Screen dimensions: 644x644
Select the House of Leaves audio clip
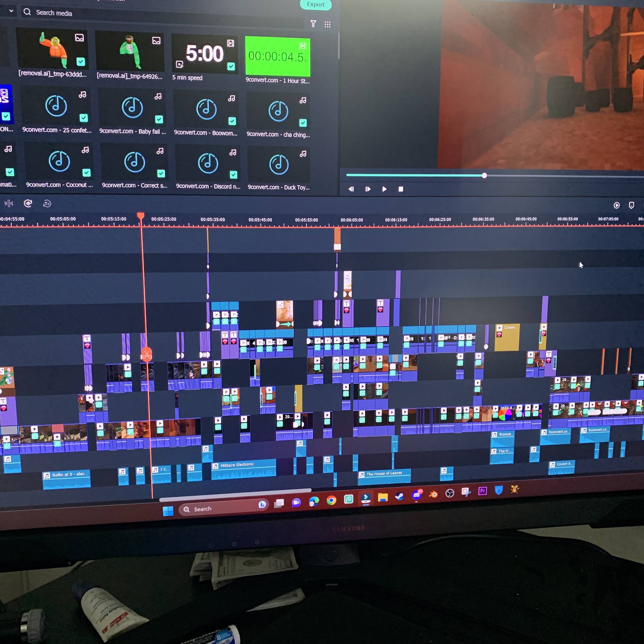383,473
